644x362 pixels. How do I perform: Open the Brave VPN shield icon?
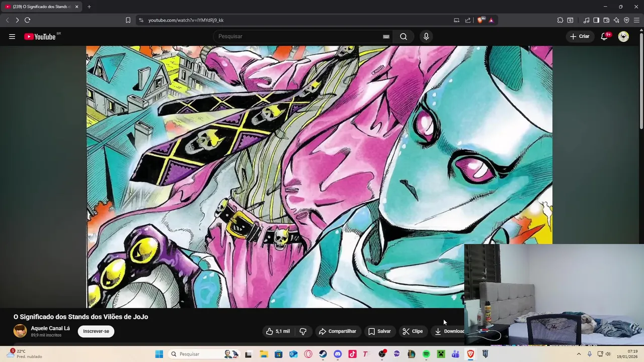click(x=626, y=20)
